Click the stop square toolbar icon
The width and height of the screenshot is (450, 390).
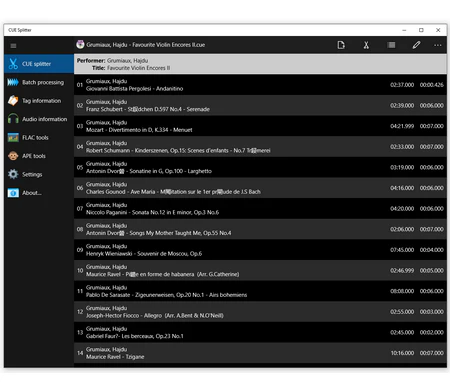pos(391,45)
